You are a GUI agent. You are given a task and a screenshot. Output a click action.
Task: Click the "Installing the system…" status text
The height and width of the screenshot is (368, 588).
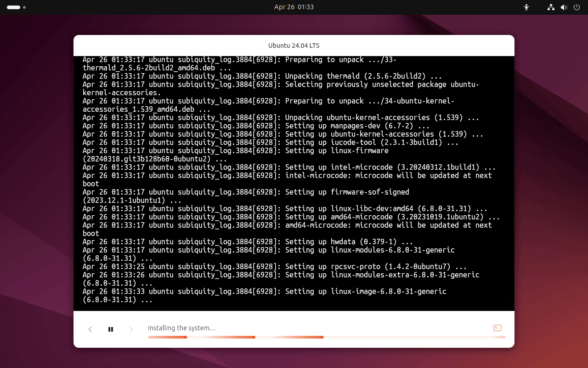182,328
